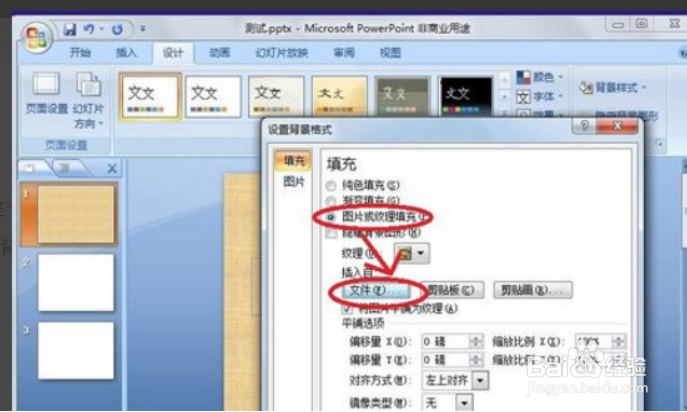
Task: Select slide 2 thumbnail in panel
Action: (75, 283)
